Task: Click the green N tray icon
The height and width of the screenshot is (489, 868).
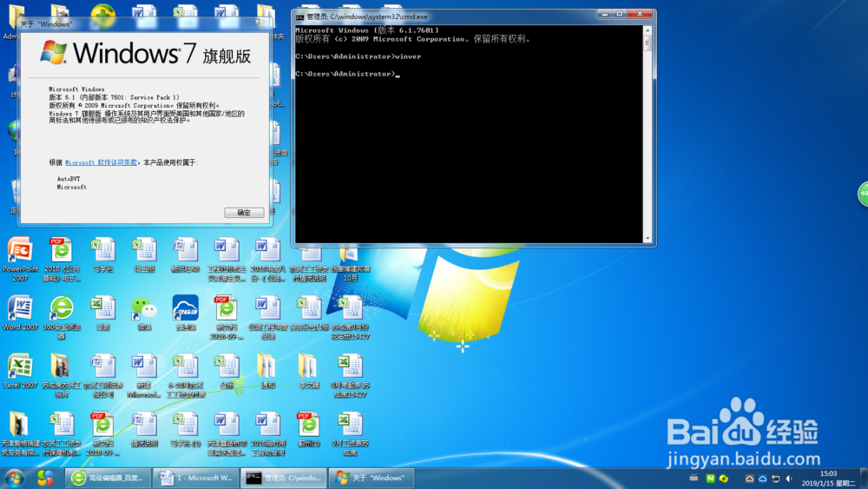Action: 710,479
